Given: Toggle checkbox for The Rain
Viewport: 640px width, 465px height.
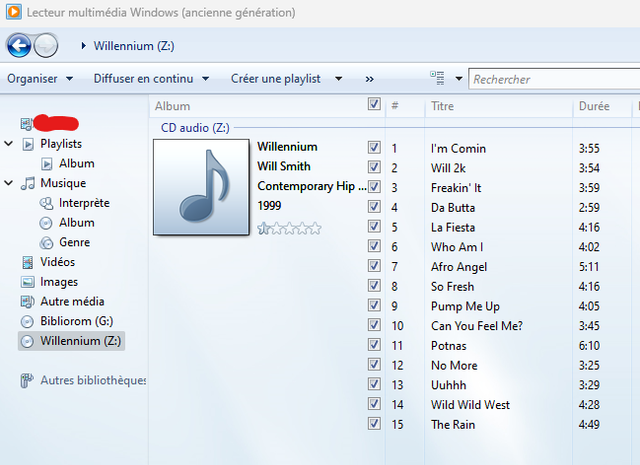Looking at the screenshot, I should click(x=374, y=423).
